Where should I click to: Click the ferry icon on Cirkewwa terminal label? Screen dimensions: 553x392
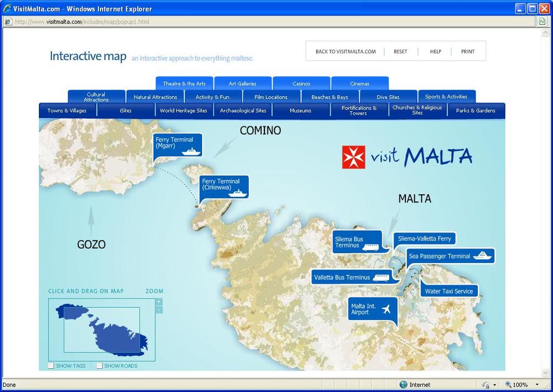[x=238, y=193]
